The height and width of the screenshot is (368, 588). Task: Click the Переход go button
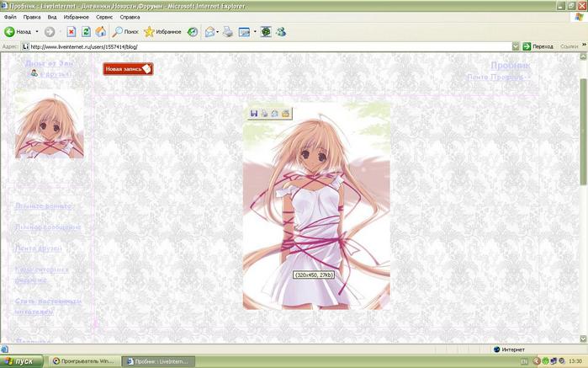click(538, 46)
